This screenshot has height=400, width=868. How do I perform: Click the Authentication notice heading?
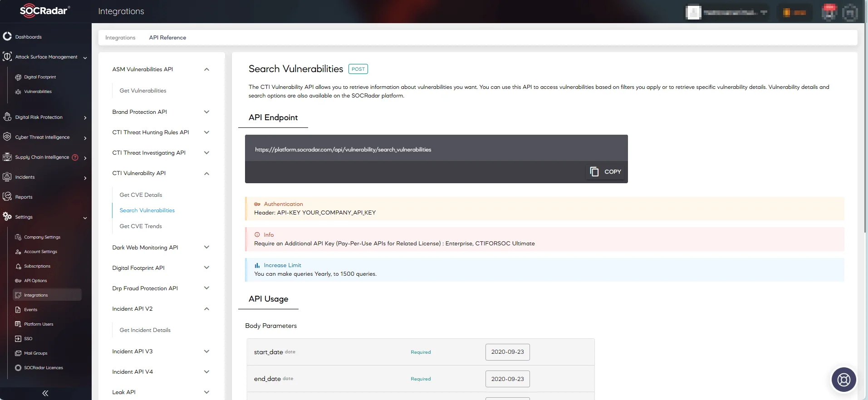point(283,204)
